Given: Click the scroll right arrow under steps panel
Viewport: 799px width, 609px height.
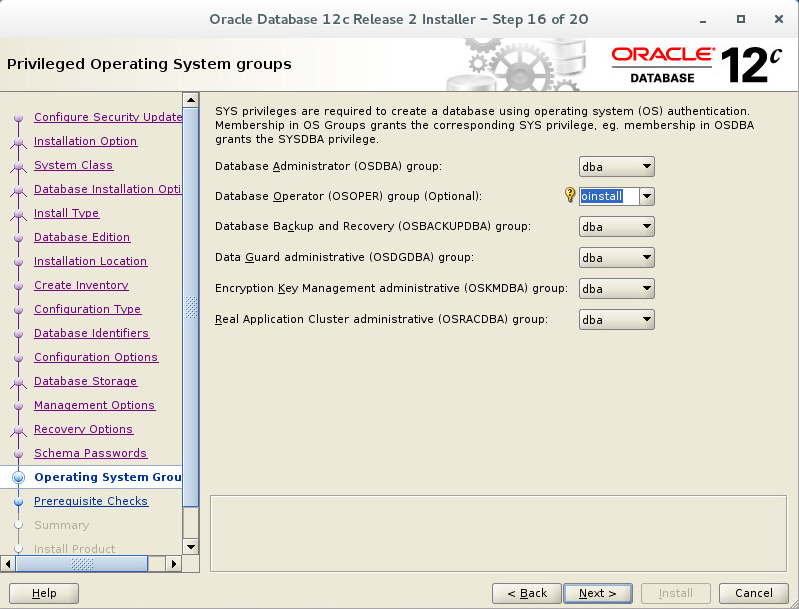Looking at the screenshot, I should pyautogui.click(x=174, y=564).
